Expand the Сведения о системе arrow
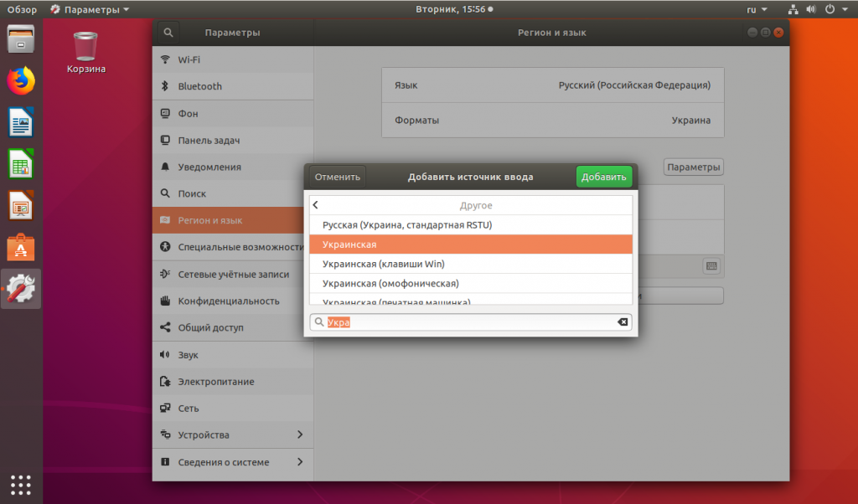The image size is (858, 504). pyautogui.click(x=300, y=462)
